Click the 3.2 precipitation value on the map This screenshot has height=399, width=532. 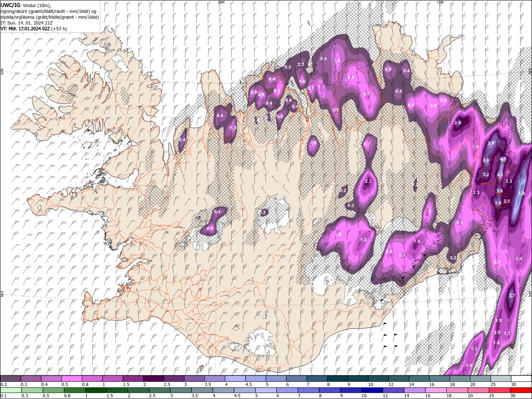tap(486, 175)
